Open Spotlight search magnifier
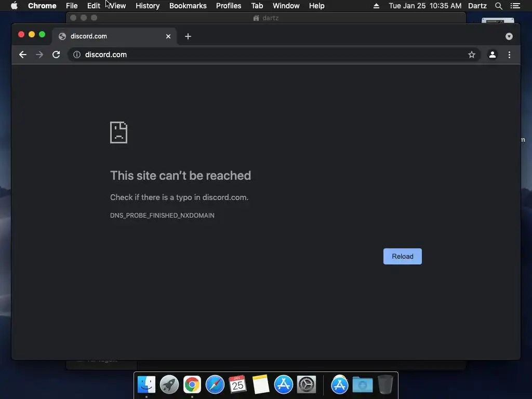This screenshot has height=399, width=532. coord(498,6)
